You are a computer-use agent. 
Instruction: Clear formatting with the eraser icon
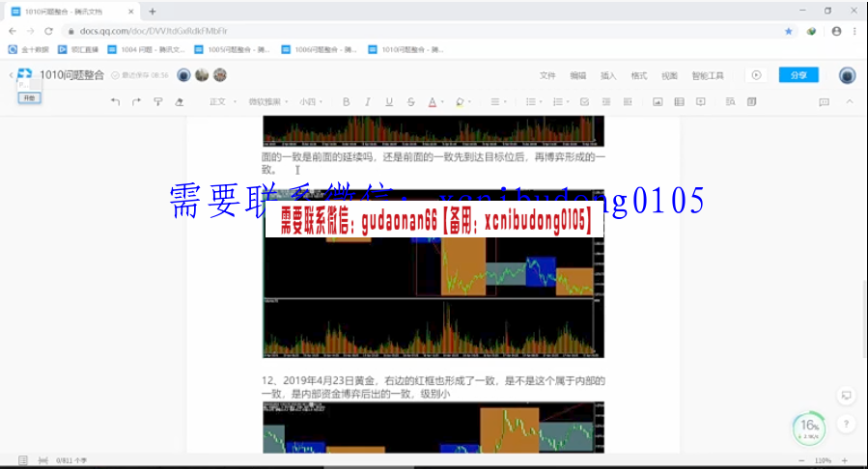(x=180, y=101)
